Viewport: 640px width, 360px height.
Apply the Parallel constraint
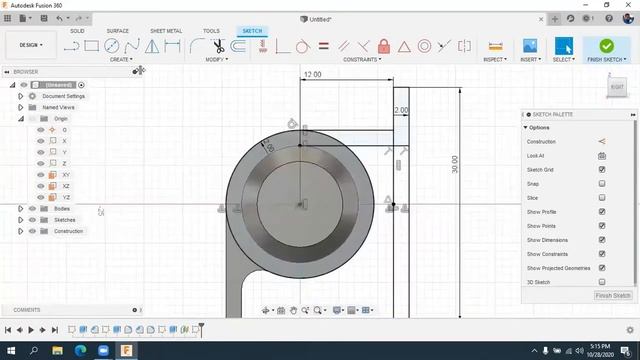tap(344, 46)
